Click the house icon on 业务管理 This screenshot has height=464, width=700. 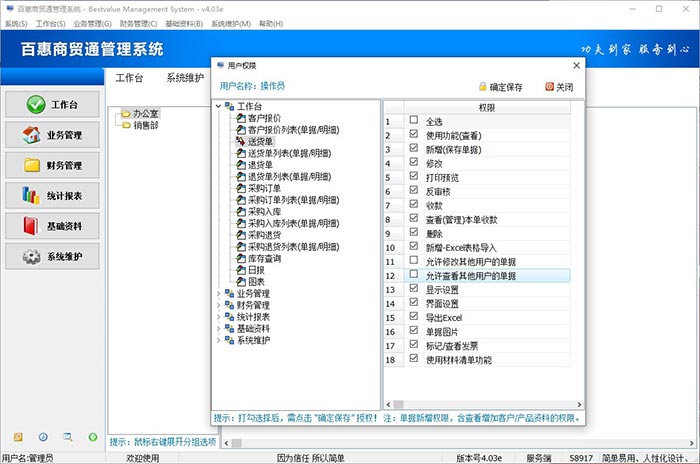tap(31, 135)
